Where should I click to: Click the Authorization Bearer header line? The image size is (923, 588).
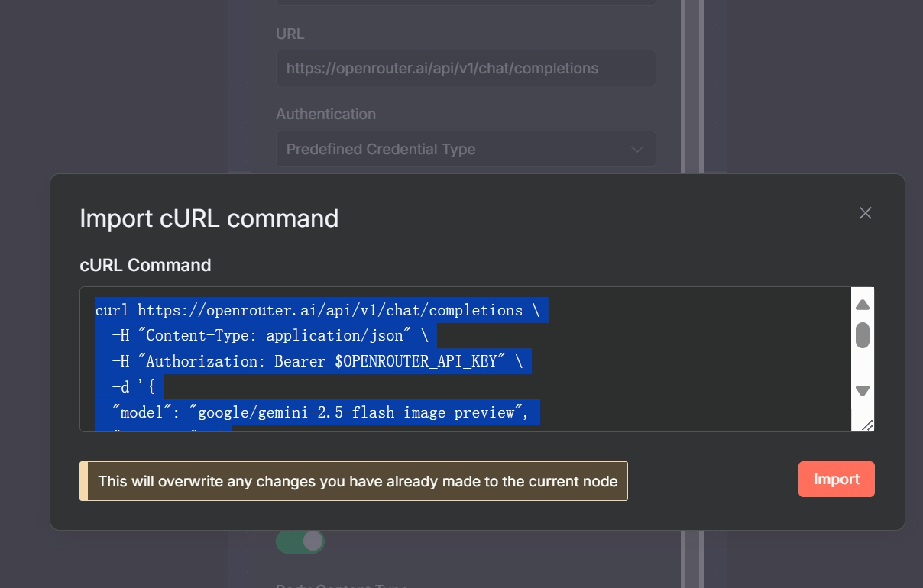click(312, 360)
